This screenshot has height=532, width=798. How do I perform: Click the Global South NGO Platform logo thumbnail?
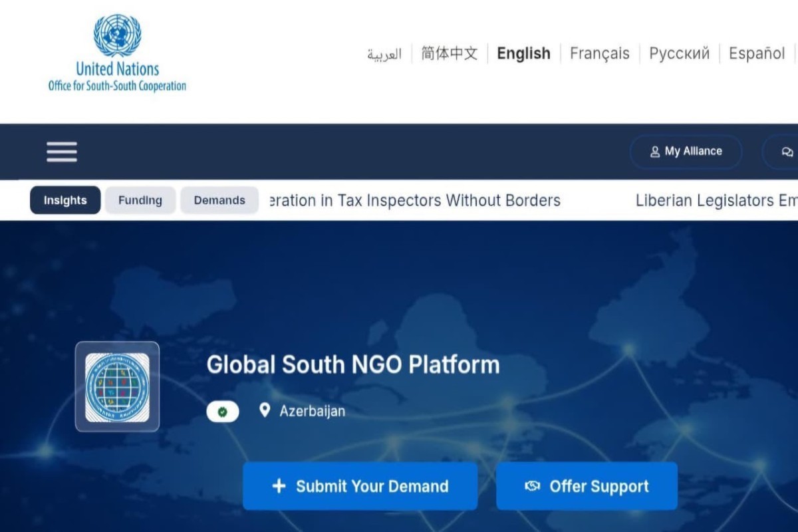[x=117, y=386]
